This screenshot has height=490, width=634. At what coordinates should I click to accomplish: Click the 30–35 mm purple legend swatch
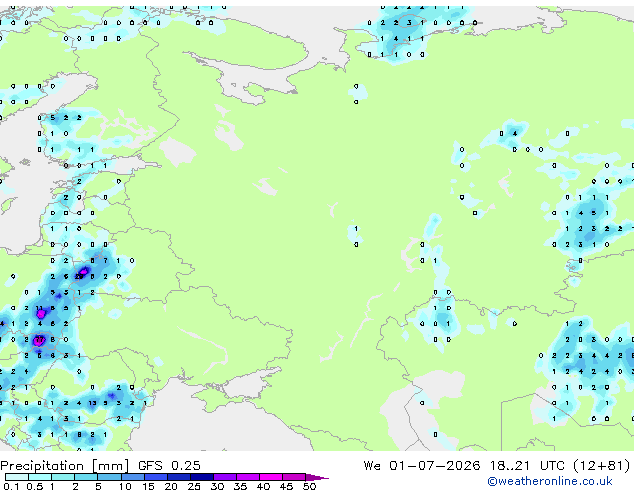click(x=225, y=477)
